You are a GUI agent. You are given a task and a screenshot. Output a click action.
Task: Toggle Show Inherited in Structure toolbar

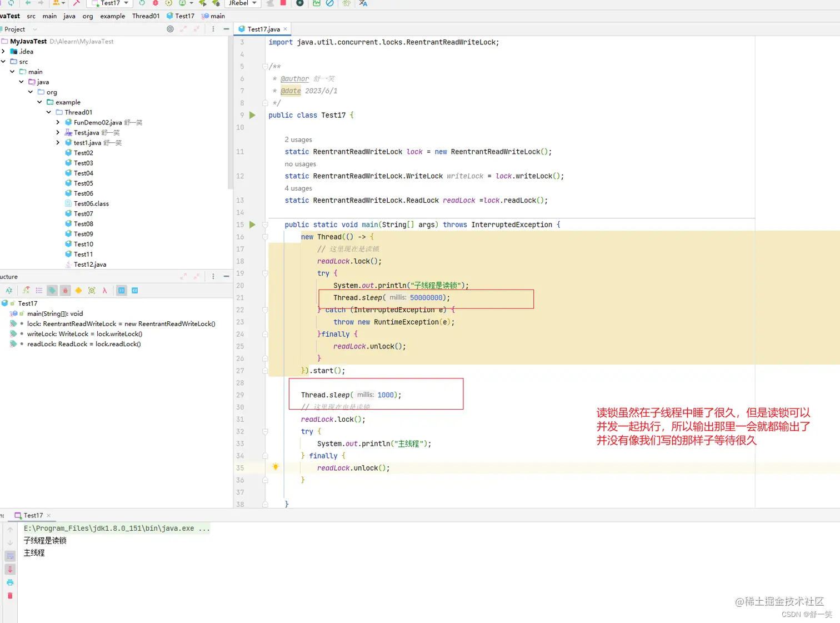coord(26,290)
